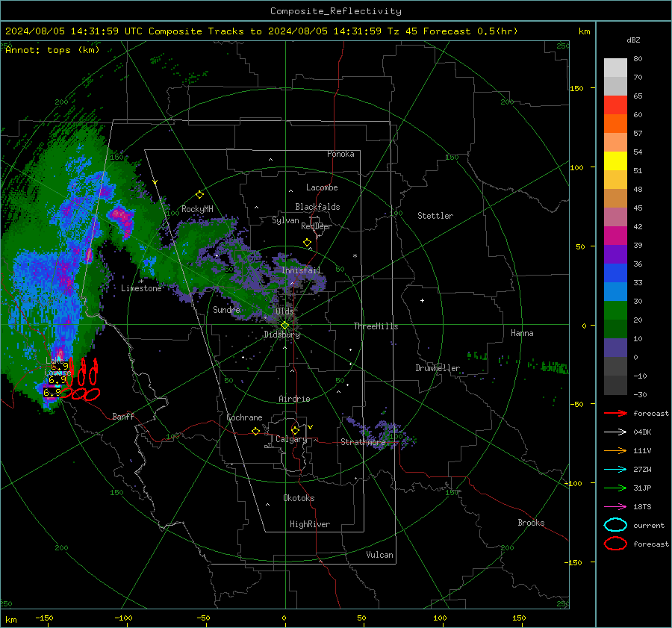This screenshot has height=628, width=672.
Task: Click the red forecast arrow in legend
Action: coord(615,413)
